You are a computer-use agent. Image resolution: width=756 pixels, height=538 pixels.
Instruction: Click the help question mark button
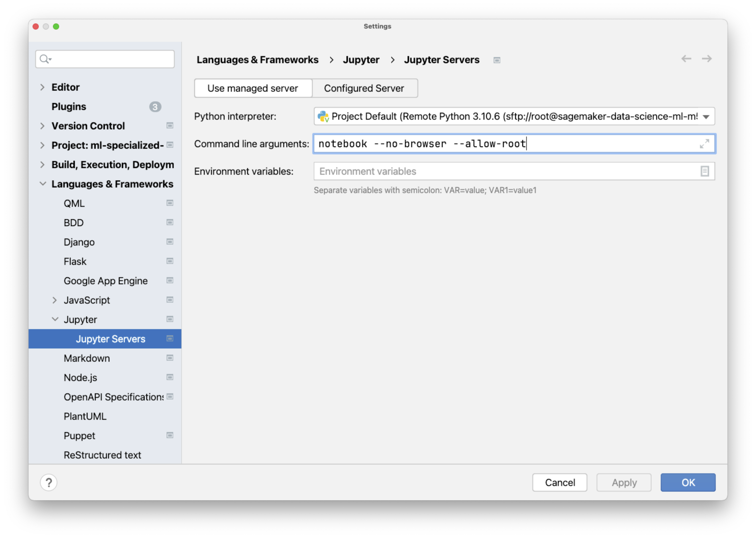pyautogui.click(x=49, y=482)
